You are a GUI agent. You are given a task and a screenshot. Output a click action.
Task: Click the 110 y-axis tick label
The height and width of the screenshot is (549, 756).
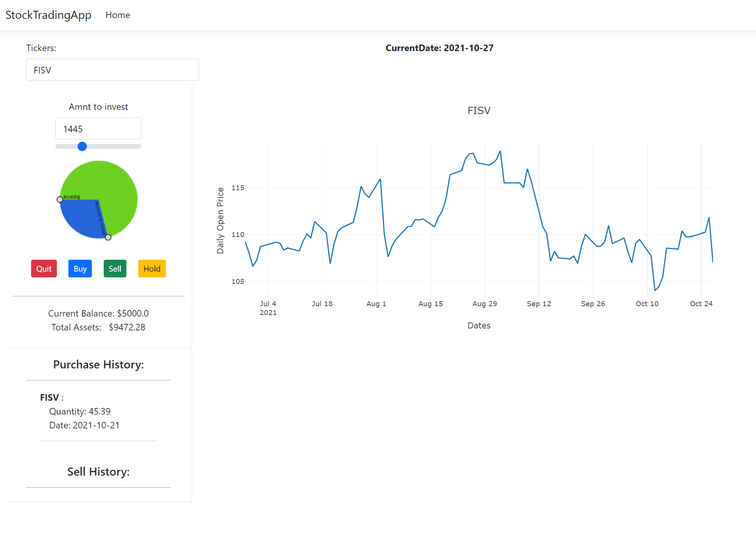point(238,234)
